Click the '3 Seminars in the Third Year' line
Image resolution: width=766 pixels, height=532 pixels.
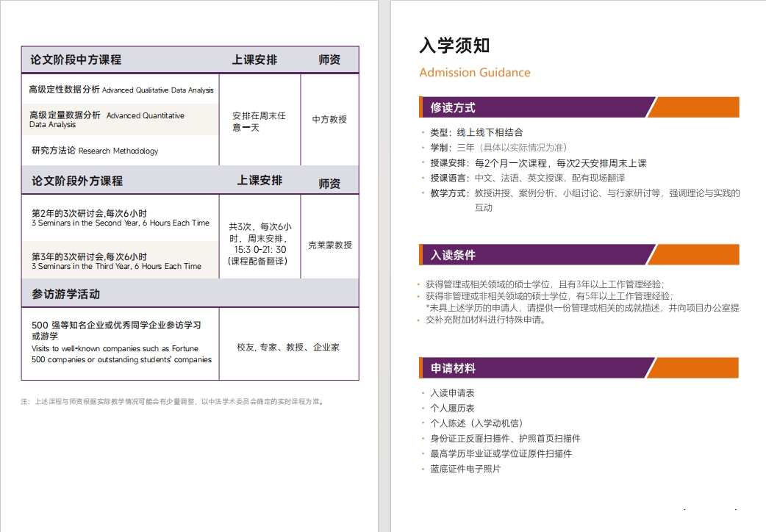pyautogui.click(x=116, y=266)
